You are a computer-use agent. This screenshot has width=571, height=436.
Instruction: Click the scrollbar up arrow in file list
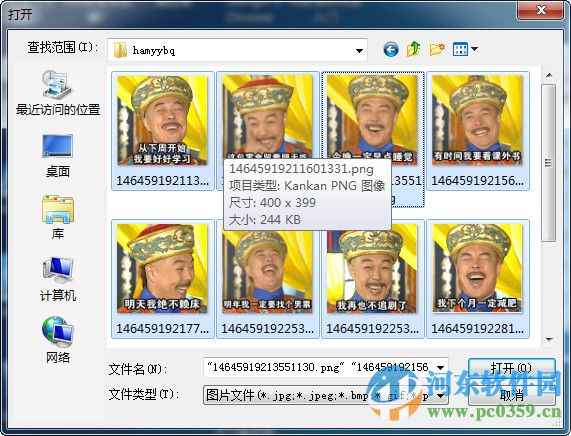coord(549,75)
